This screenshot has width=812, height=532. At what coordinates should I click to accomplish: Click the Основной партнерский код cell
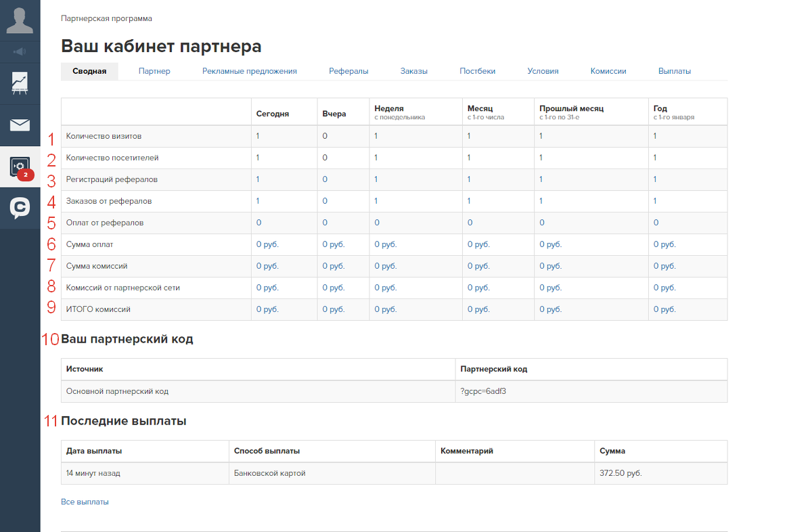click(x=258, y=391)
